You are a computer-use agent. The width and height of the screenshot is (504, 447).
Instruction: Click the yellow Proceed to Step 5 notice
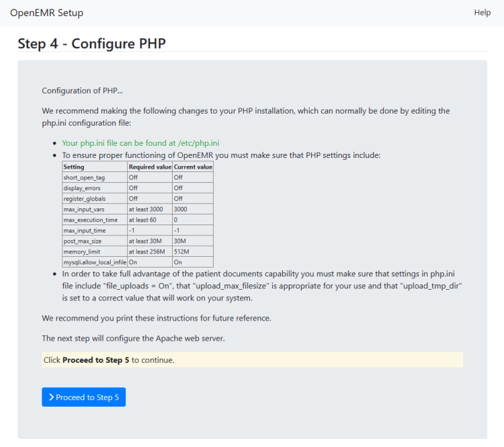tap(252, 360)
